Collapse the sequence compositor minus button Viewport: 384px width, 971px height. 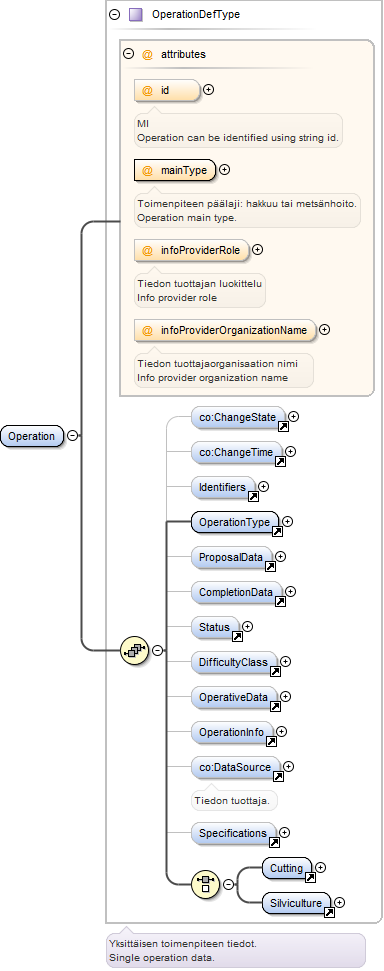[x=158, y=650]
